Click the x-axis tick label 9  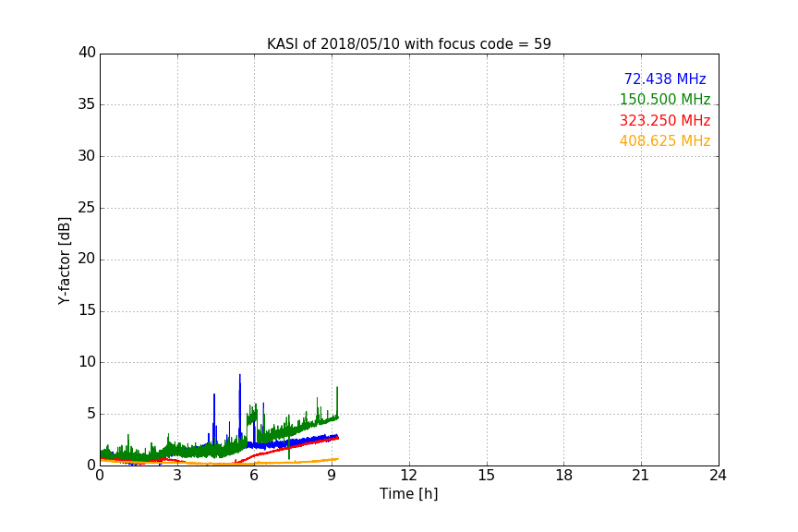click(x=332, y=476)
